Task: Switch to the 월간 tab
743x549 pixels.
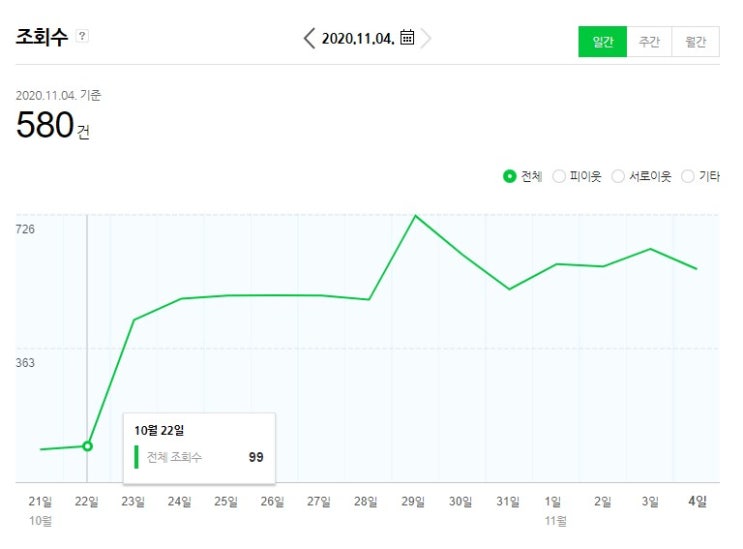Action: coord(695,42)
